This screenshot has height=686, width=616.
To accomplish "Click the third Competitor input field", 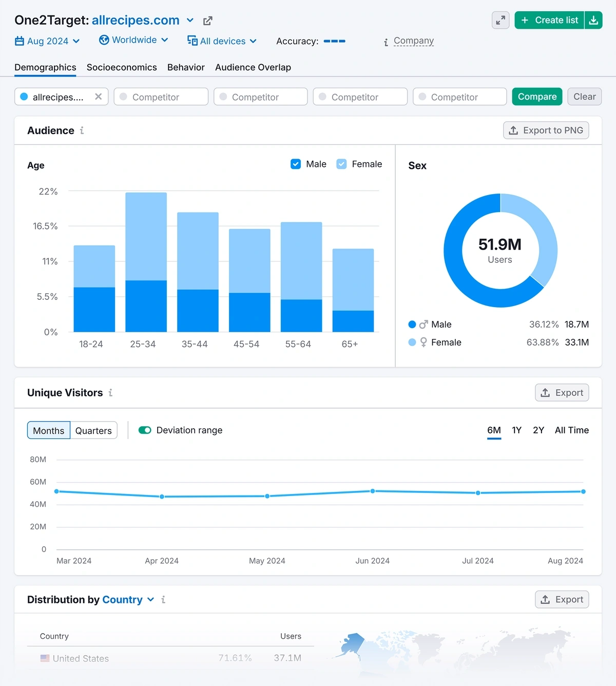I will 360,97.
